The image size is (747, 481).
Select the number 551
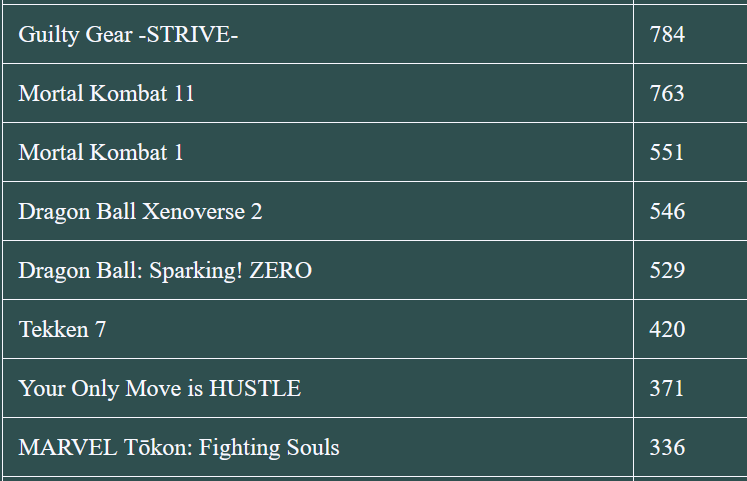click(x=667, y=152)
